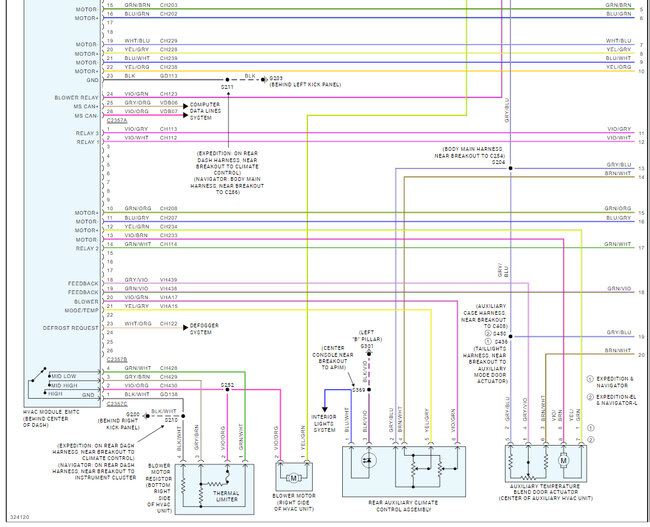Click the G200 ground symbol
The height and width of the screenshot is (527, 650).
pos(147,416)
